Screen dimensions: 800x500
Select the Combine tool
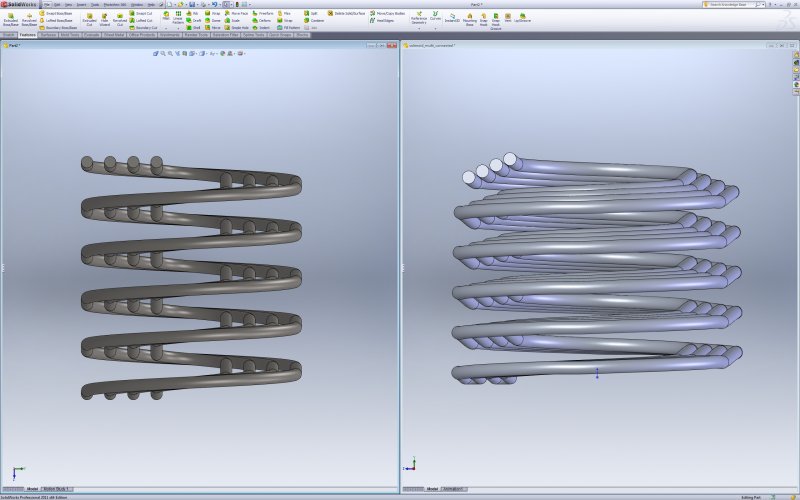(x=314, y=20)
